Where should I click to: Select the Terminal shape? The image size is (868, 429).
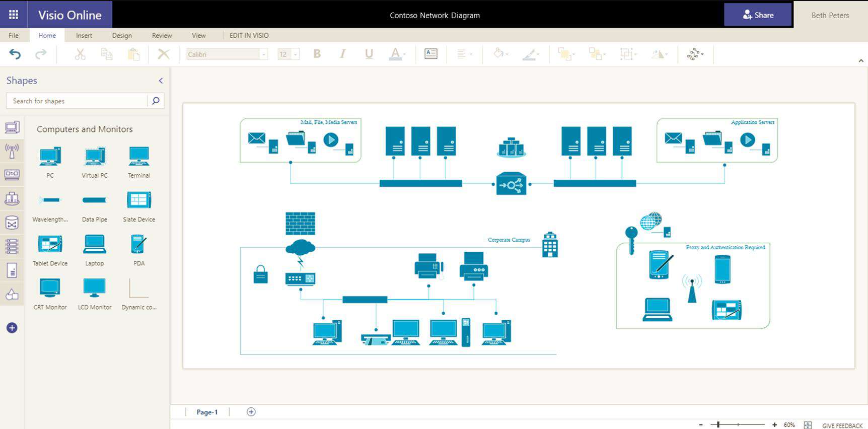coord(139,162)
